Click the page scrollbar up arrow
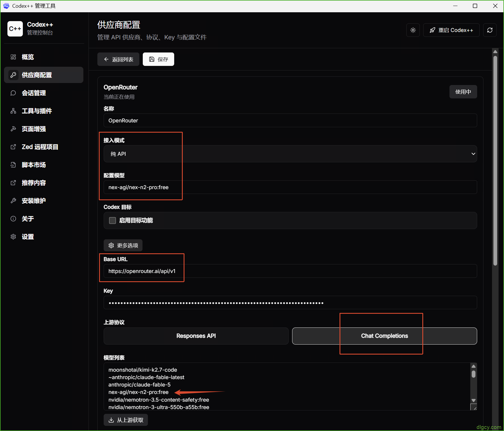Image resolution: width=504 pixels, height=431 pixels. [x=495, y=52]
